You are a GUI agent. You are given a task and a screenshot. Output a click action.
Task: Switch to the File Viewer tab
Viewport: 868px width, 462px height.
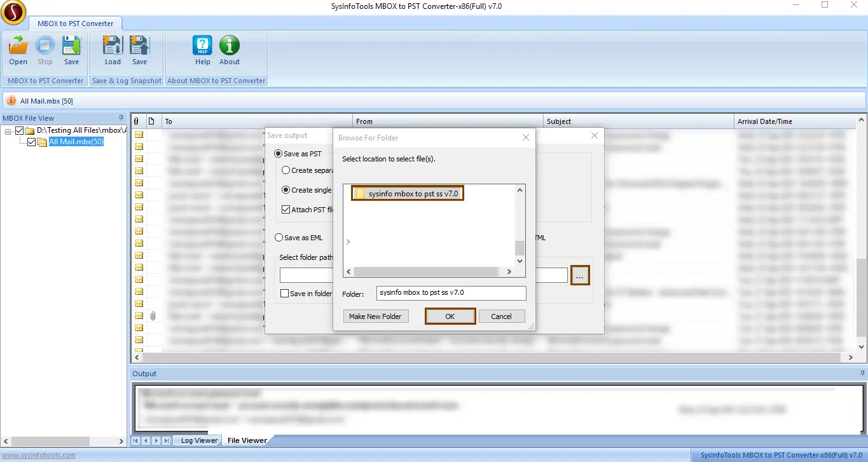[x=247, y=440]
